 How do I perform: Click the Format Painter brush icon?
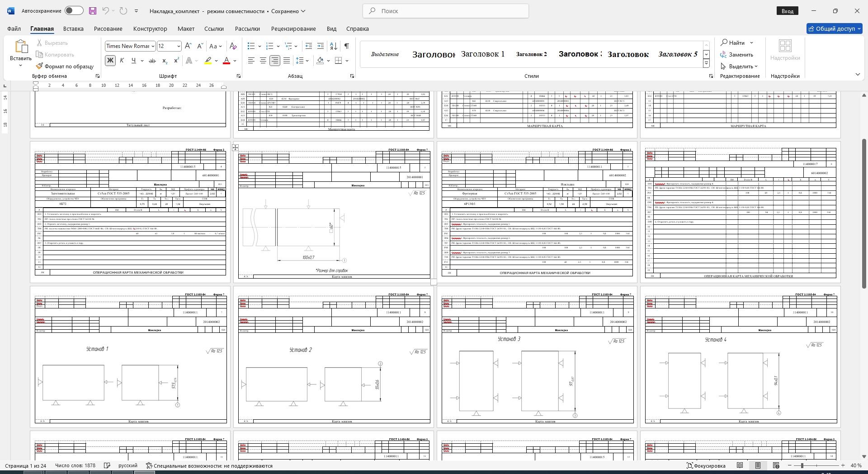[x=40, y=66]
